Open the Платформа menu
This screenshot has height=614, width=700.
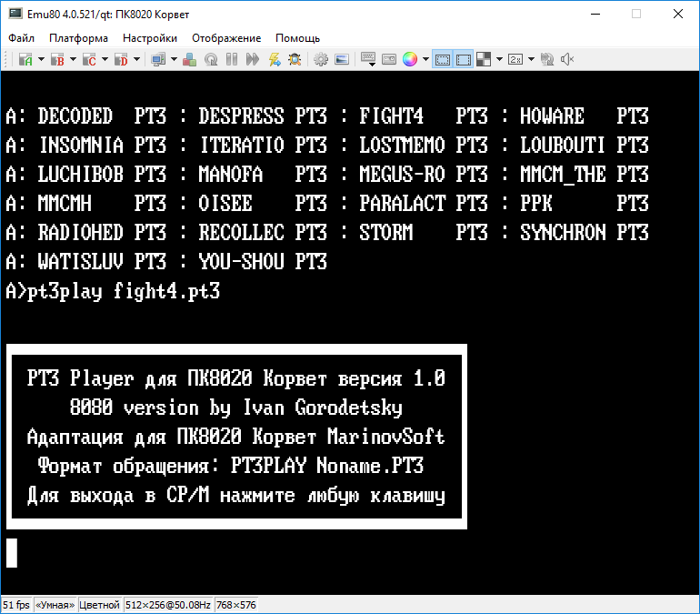pyautogui.click(x=78, y=38)
